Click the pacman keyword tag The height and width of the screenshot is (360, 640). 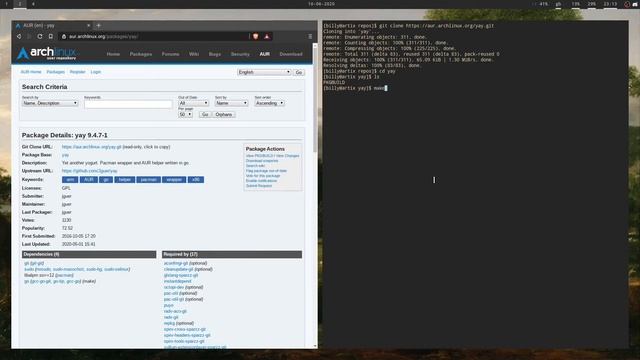click(x=149, y=180)
